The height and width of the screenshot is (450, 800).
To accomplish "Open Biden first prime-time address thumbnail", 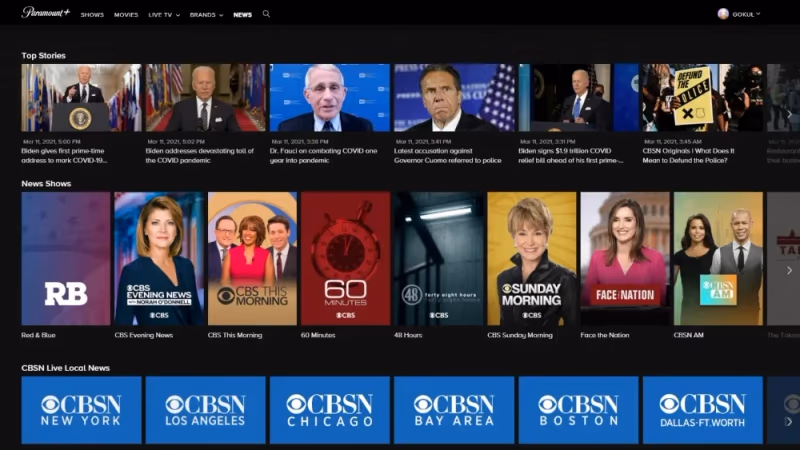I will click(x=81, y=97).
